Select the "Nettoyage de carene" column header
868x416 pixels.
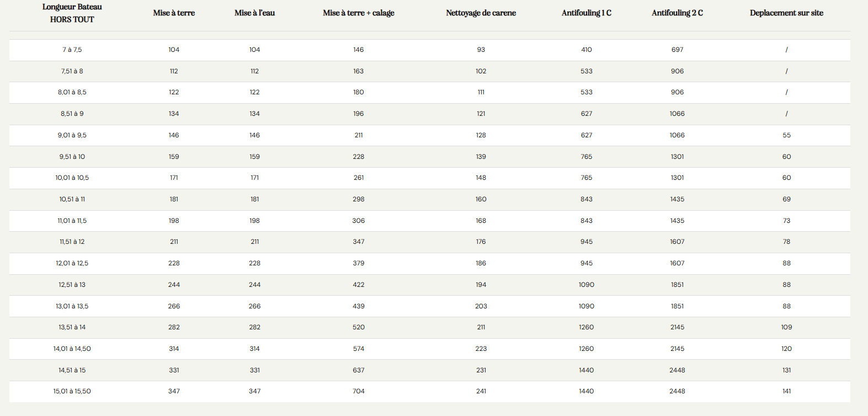(481, 13)
